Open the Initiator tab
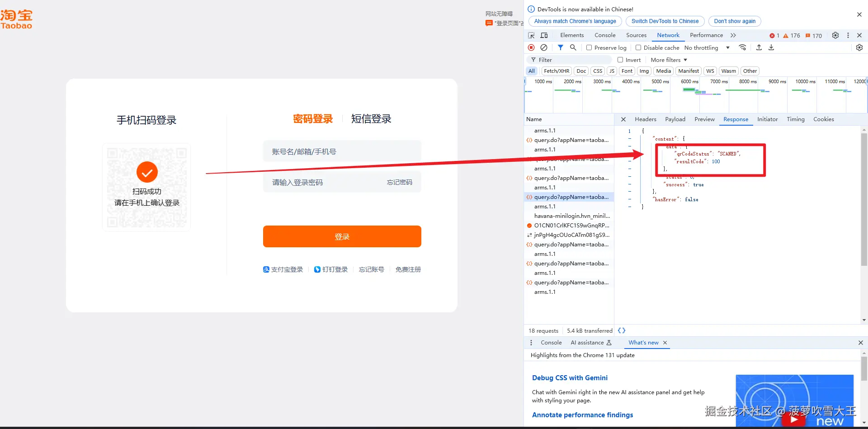The width and height of the screenshot is (868, 429). [x=768, y=119]
